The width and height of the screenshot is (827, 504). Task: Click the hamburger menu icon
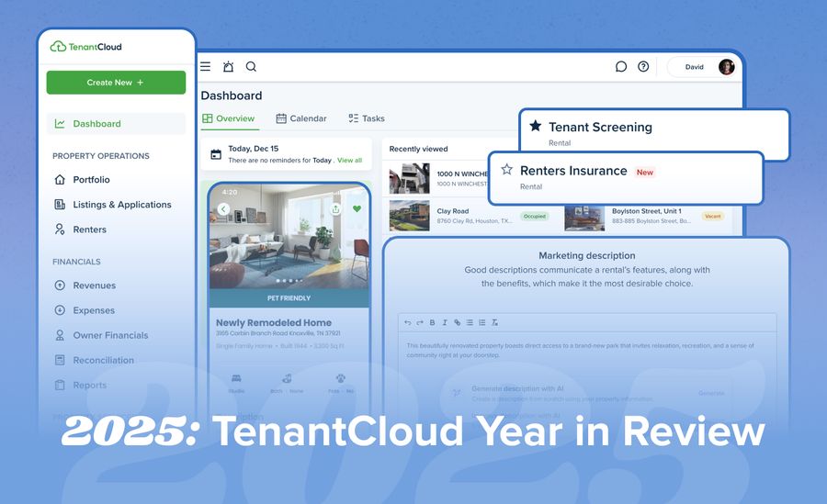click(x=205, y=66)
